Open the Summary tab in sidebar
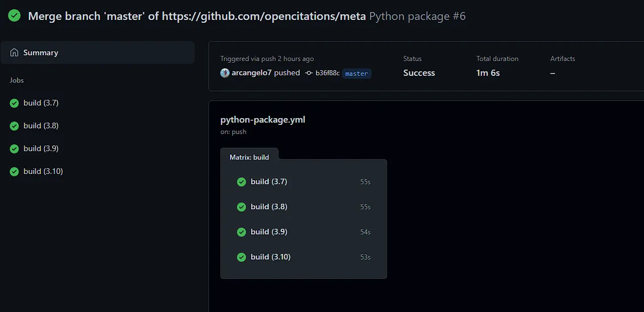This screenshot has width=644, height=312. tap(41, 52)
